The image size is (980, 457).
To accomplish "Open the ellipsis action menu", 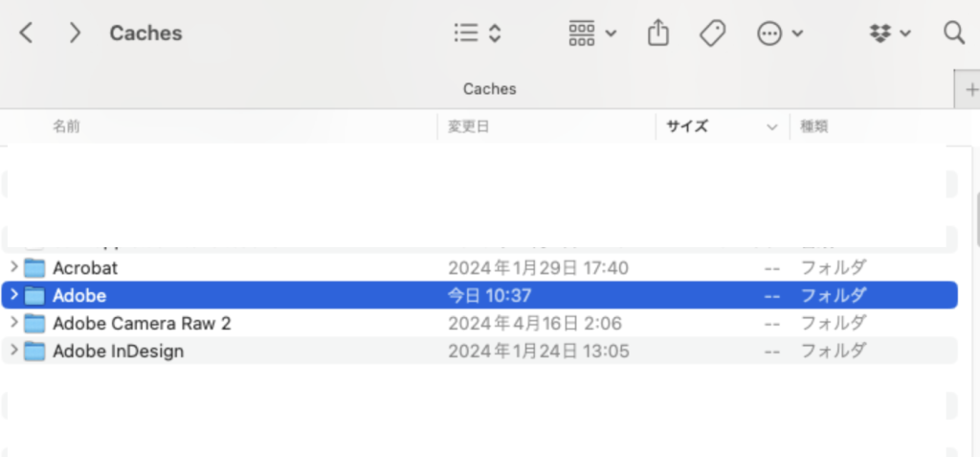I will 779,34.
